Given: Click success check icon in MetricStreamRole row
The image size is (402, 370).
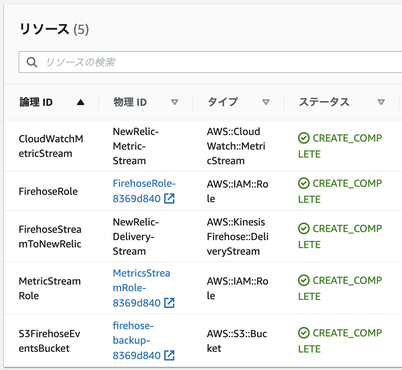Looking at the screenshot, I should click(x=304, y=281).
